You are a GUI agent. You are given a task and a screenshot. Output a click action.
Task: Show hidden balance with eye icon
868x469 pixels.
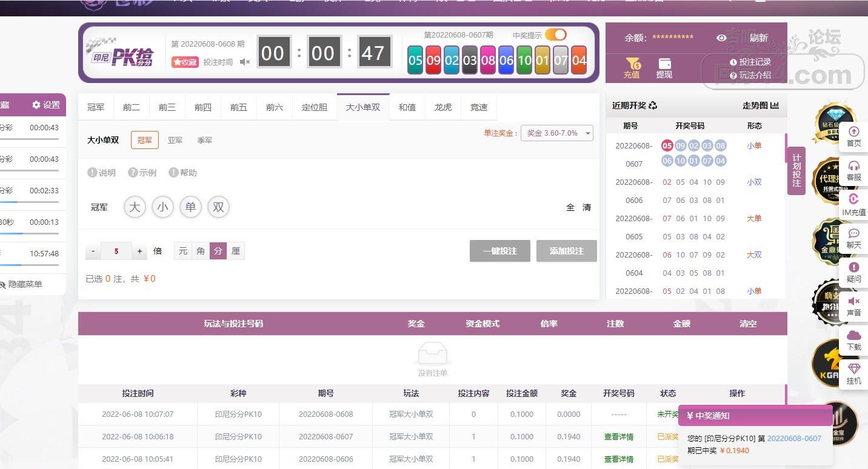point(721,38)
